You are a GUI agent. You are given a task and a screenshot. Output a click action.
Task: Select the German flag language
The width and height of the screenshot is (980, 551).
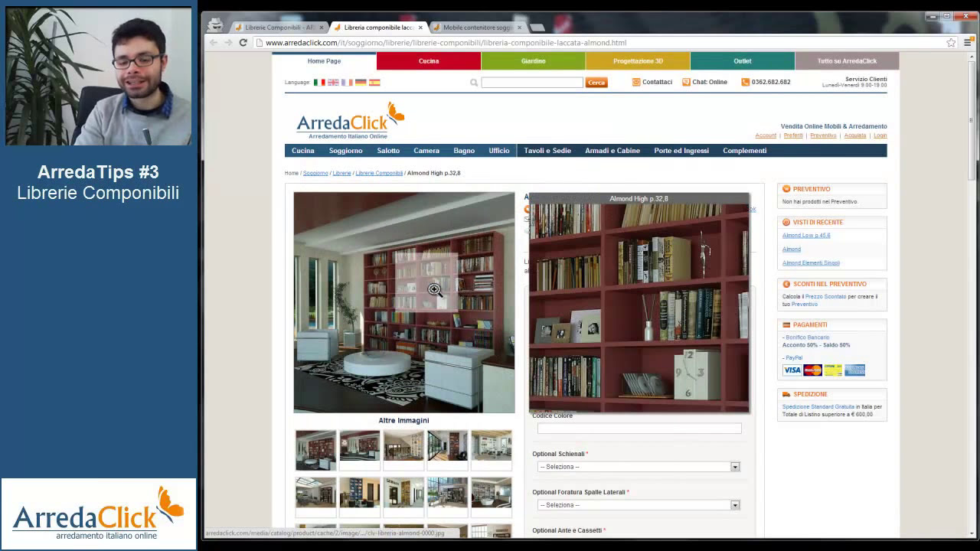click(x=361, y=82)
